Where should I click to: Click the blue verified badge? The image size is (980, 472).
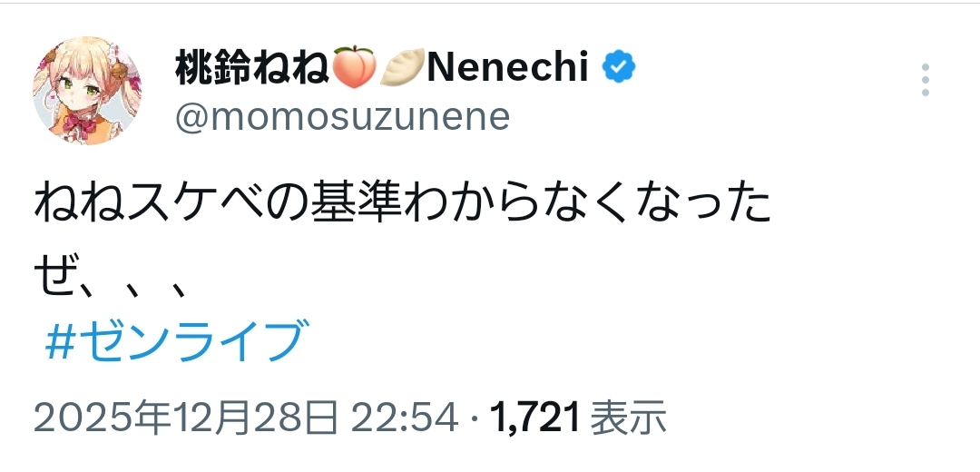[620, 67]
